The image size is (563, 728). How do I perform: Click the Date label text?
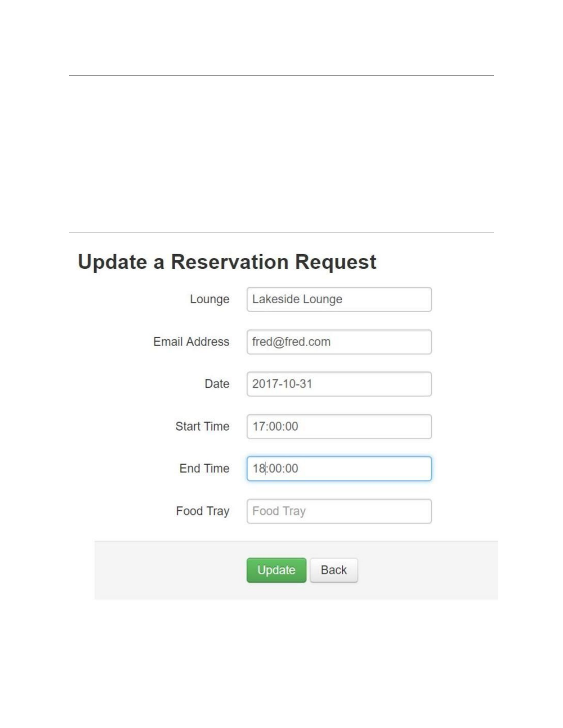tap(217, 384)
